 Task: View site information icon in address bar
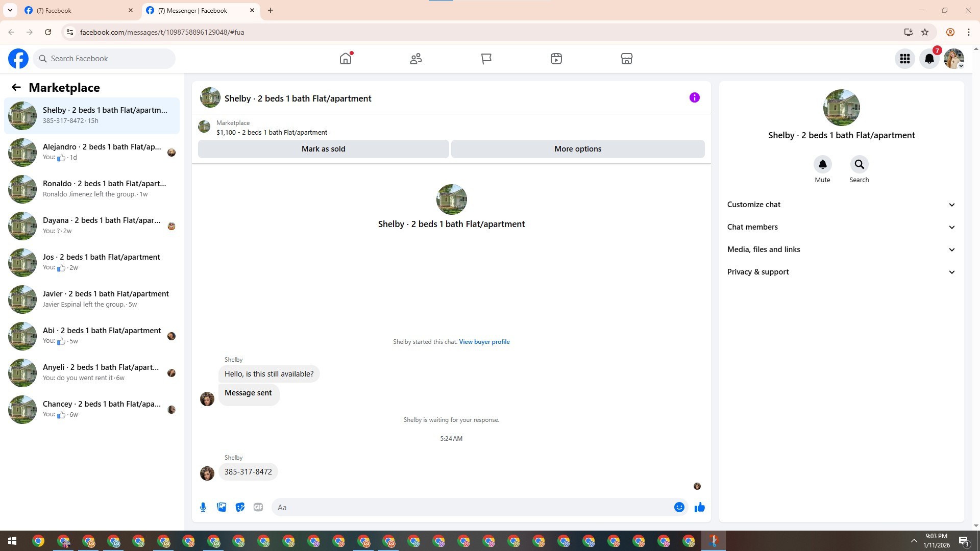[70, 32]
